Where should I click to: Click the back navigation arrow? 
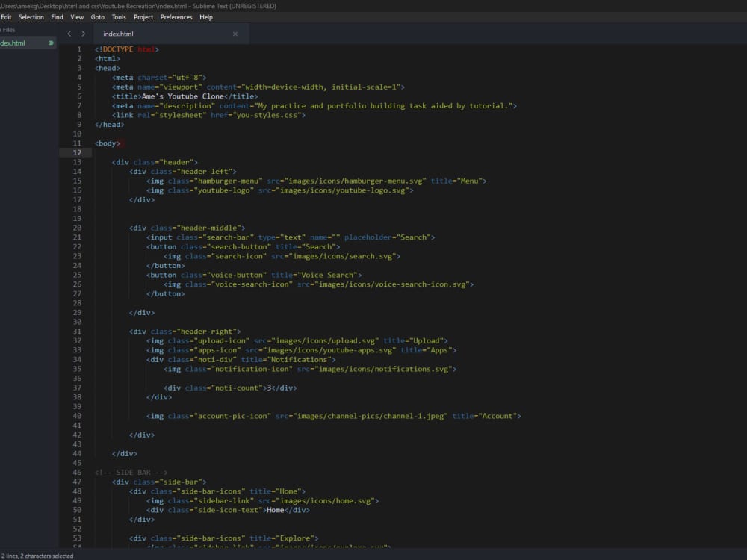pos(69,34)
